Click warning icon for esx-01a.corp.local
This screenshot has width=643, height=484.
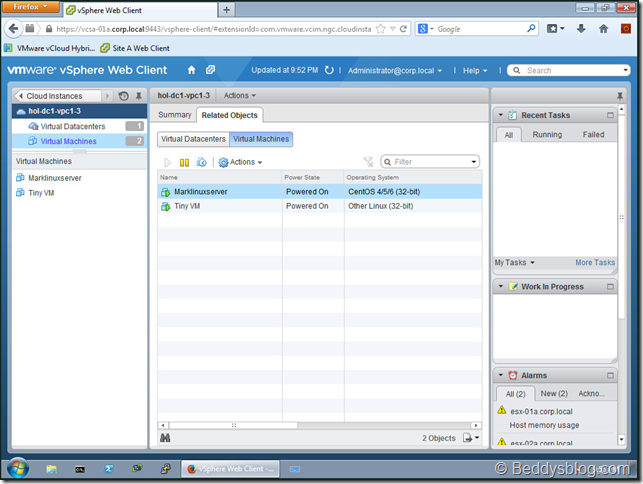502,410
